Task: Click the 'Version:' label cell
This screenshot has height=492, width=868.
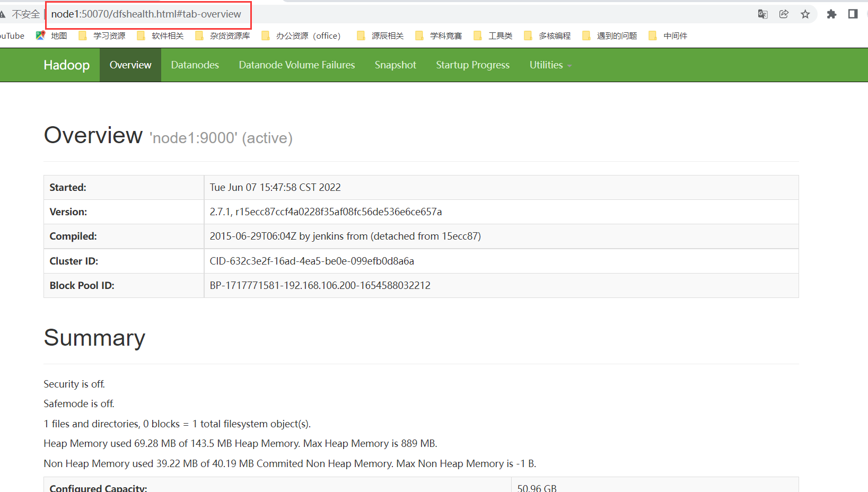Action: click(124, 212)
